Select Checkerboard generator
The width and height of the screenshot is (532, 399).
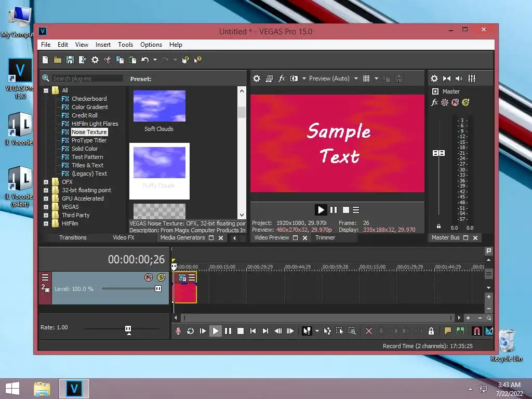89,99
